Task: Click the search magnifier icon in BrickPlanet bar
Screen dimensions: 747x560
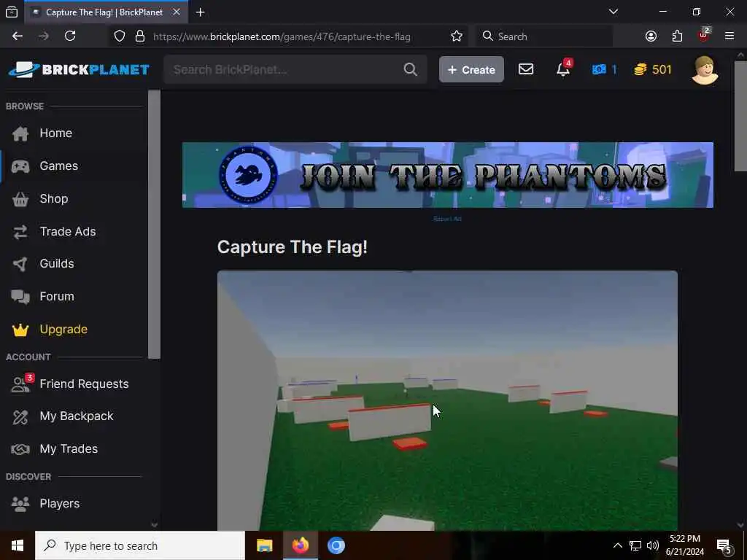Action: click(x=410, y=69)
